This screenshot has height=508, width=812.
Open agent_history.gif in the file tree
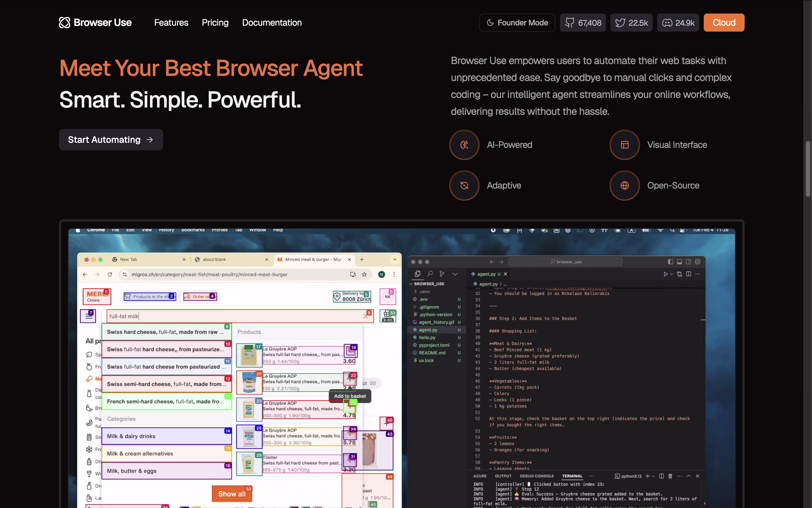436,322
